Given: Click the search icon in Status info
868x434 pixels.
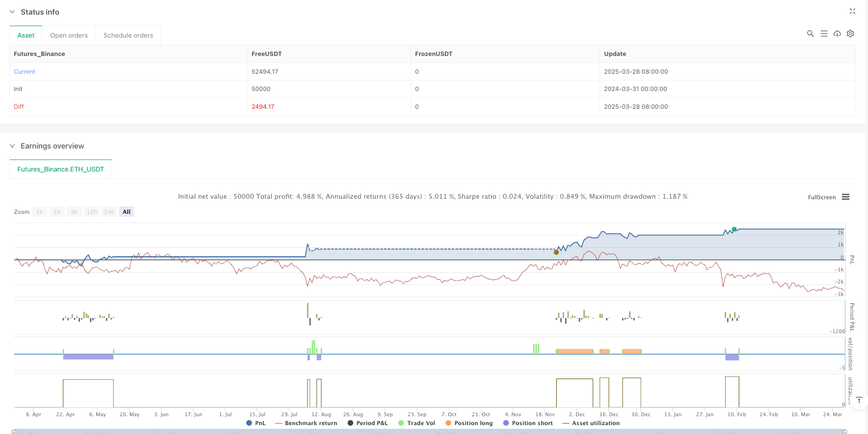Looking at the screenshot, I should (810, 33).
